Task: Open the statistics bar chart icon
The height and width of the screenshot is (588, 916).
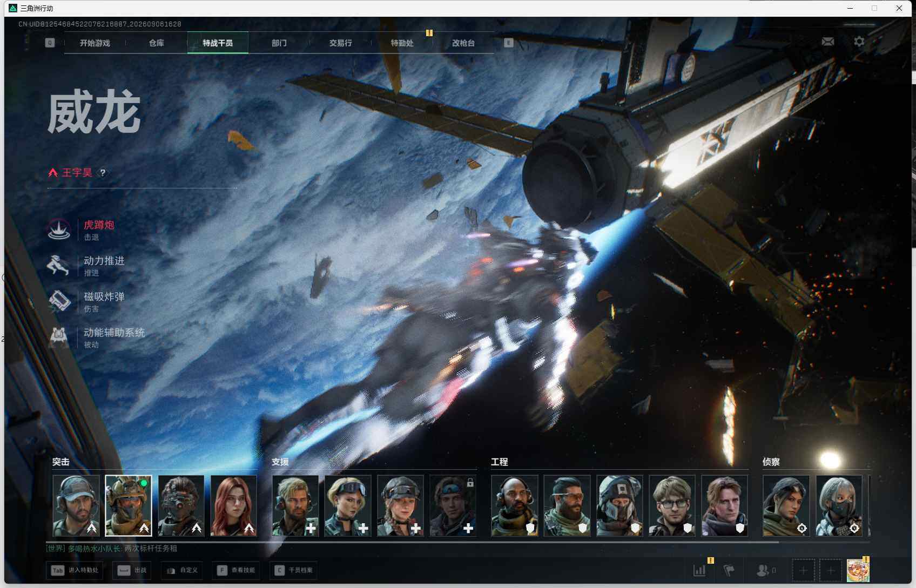Action: click(x=699, y=570)
